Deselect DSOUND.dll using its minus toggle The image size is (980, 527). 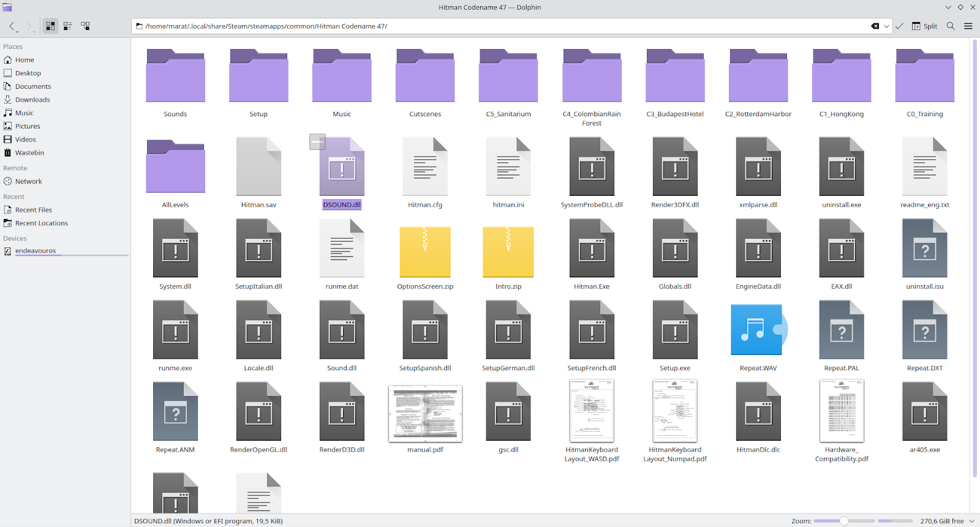[317, 142]
